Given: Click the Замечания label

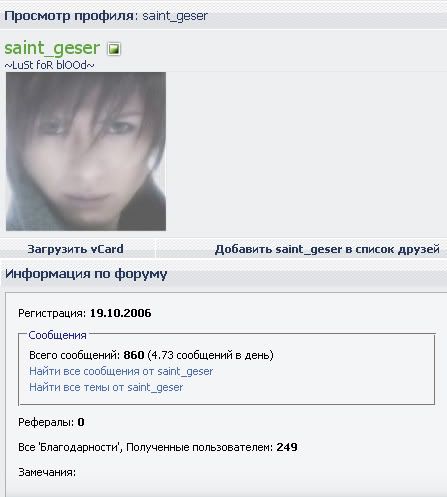Looking at the screenshot, I should click(47, 472).
